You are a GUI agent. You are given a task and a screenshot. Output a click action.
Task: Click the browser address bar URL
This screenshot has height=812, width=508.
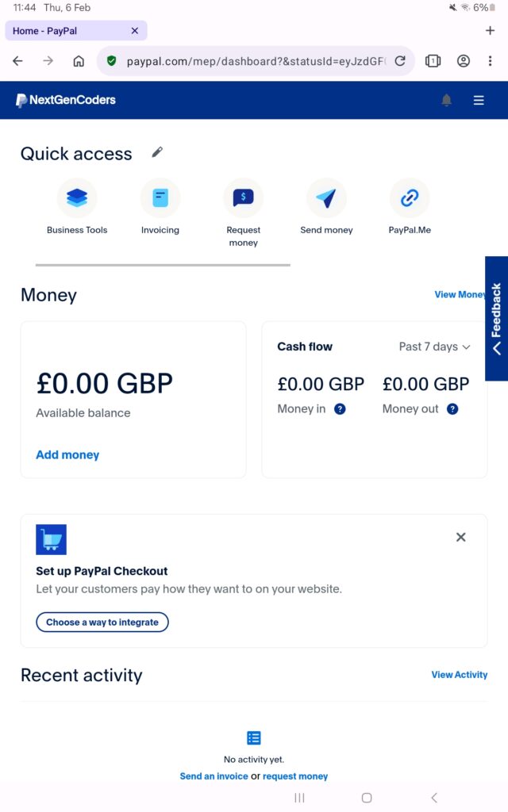(254, 61)
